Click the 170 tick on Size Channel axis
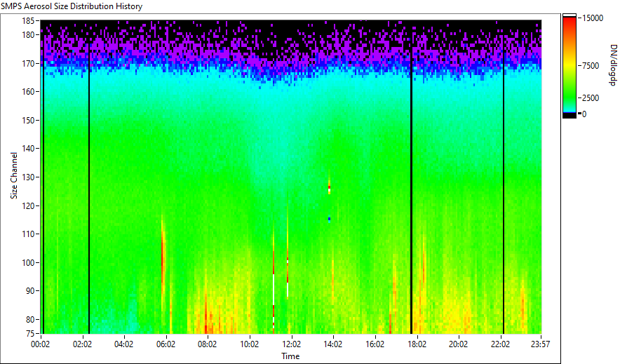 (29, 63)
